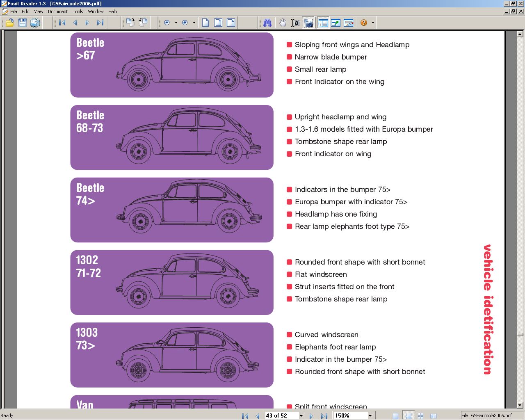Set Actual Size page view icon
The height and width of the screenshot is (420, 525).
[x=205, y=23]
